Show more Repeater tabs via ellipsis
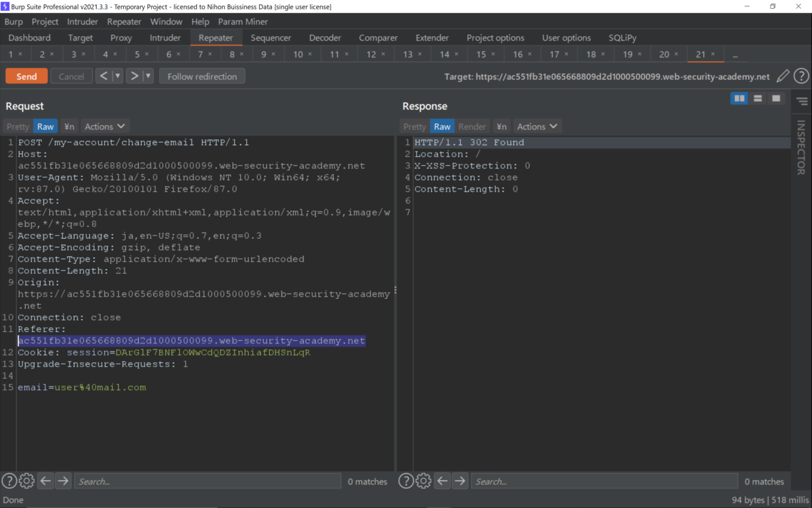The height and width of the screenshot is (508, 812). [735, 54]
